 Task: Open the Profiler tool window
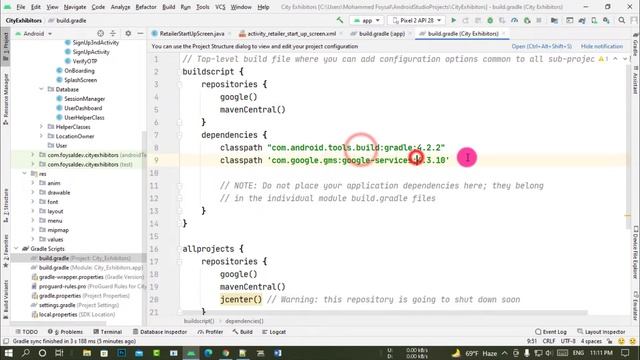[x=210, y=332]
